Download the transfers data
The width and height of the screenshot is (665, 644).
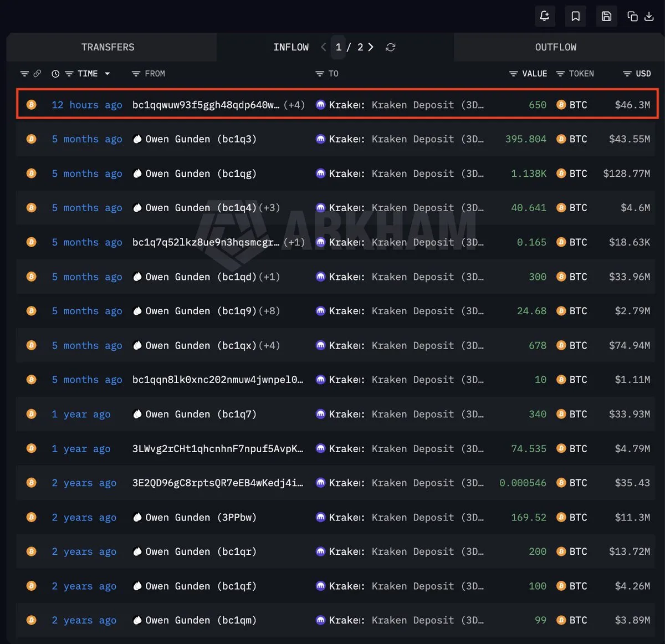pyautogui.click(x=649, y=16)
